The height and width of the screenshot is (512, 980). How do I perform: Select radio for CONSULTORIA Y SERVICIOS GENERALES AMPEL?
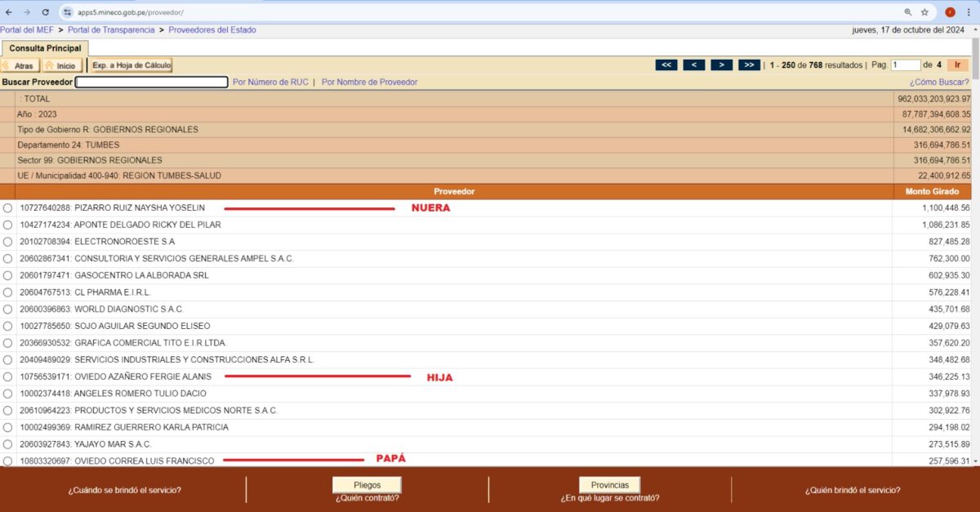[7, 259]
